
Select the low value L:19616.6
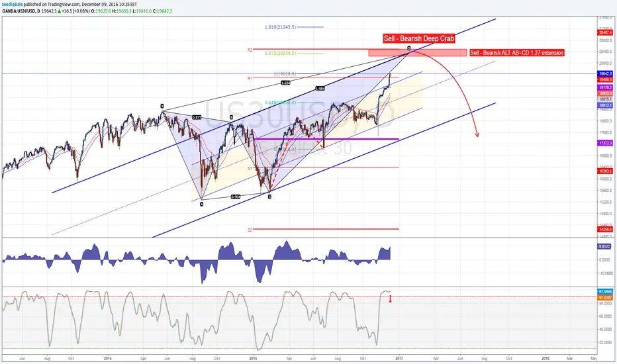point(142,11)
